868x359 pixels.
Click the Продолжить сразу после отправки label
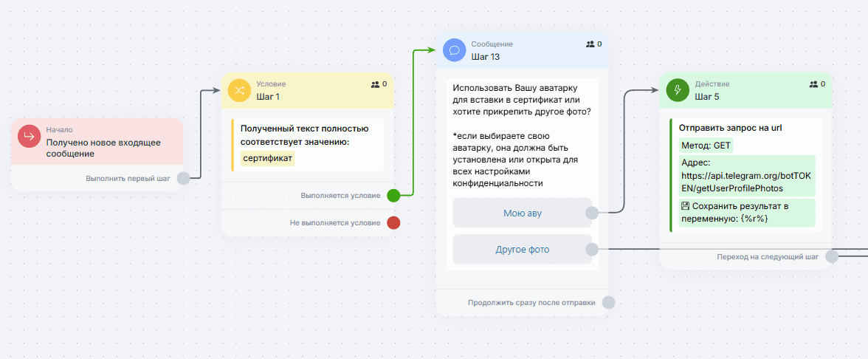point(531,303)
